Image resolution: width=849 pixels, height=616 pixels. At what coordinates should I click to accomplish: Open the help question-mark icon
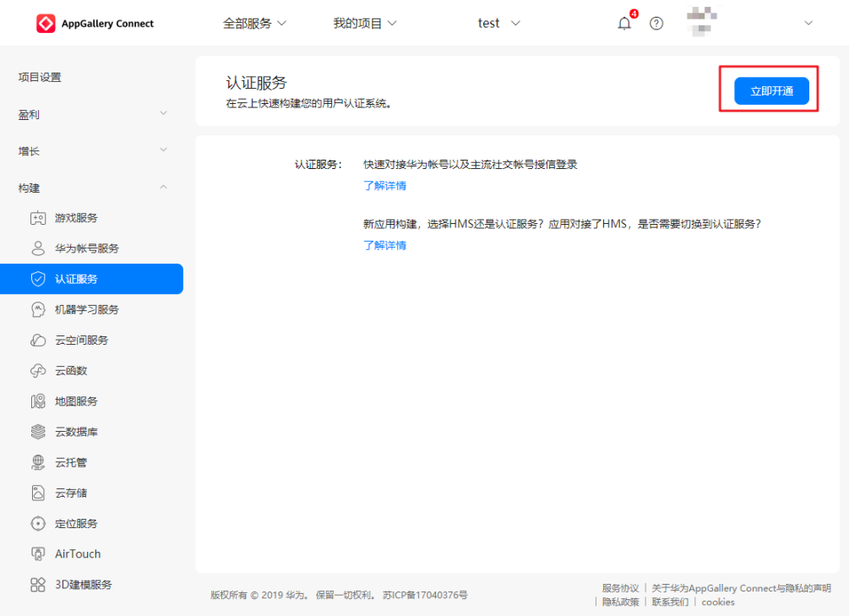tap(656, 24)
